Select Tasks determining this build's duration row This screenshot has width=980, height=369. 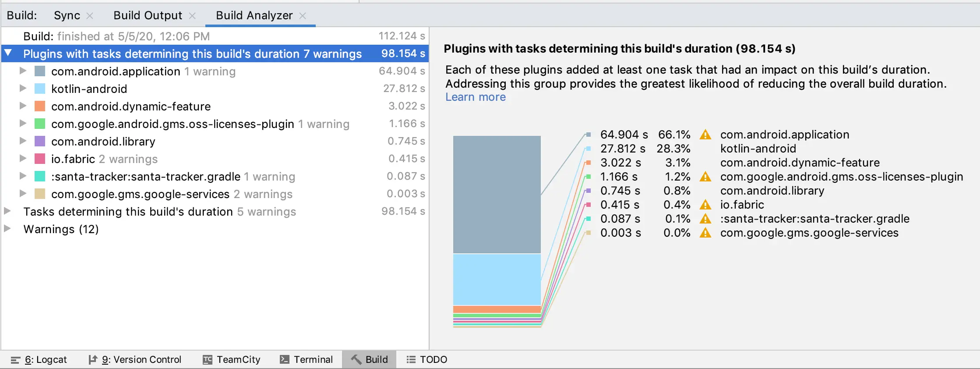tap(128, 212)
